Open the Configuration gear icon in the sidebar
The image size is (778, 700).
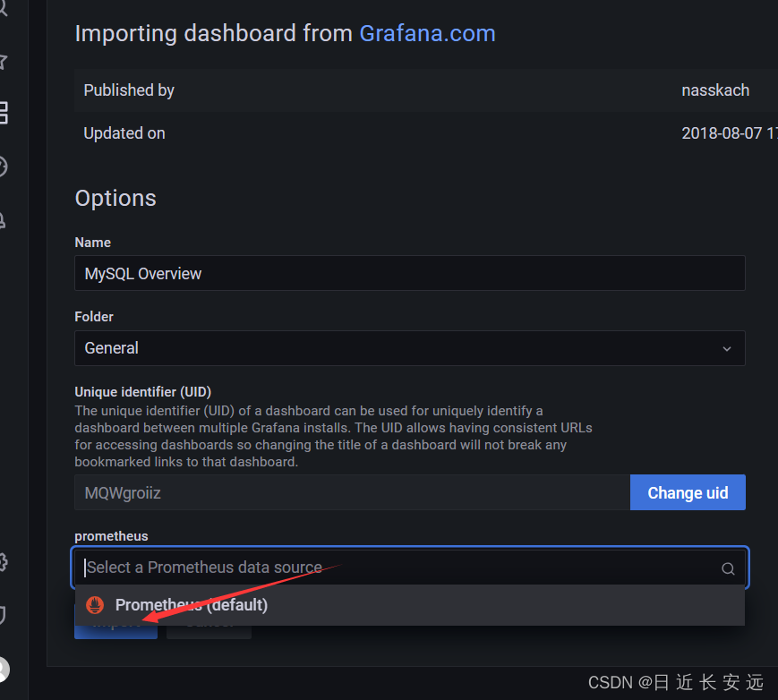3,562
